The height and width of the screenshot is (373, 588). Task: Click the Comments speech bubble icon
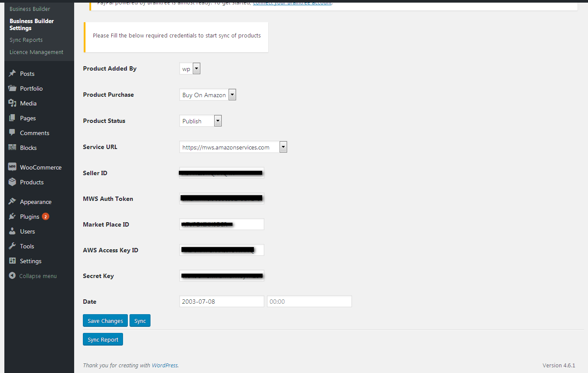point(12,133)
